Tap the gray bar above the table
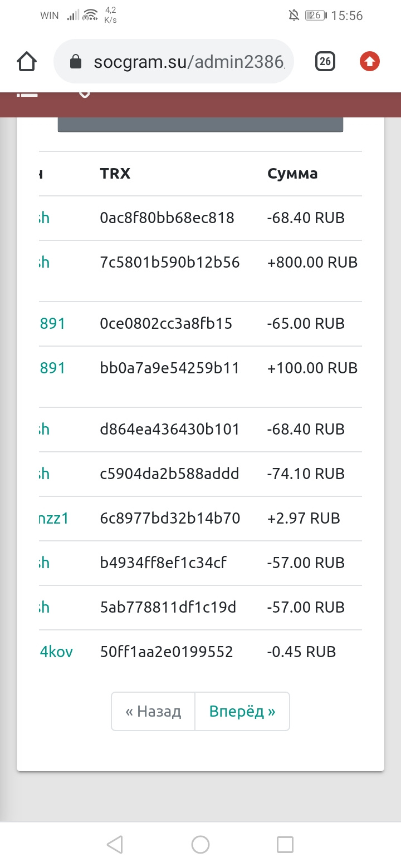 pos(200,125)
